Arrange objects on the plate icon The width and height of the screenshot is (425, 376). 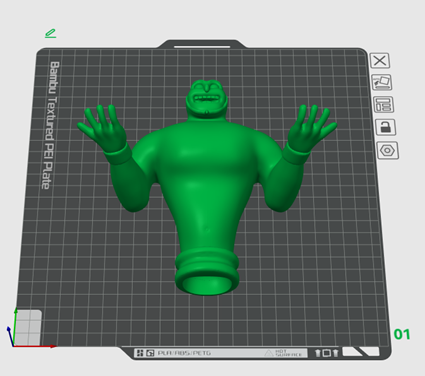point(384,104)
